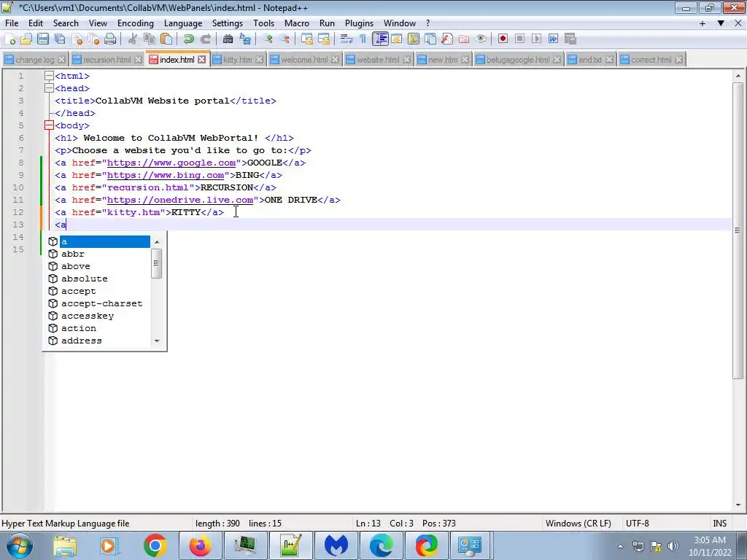Start macro recording with the red dot

(x=503, y=39)
